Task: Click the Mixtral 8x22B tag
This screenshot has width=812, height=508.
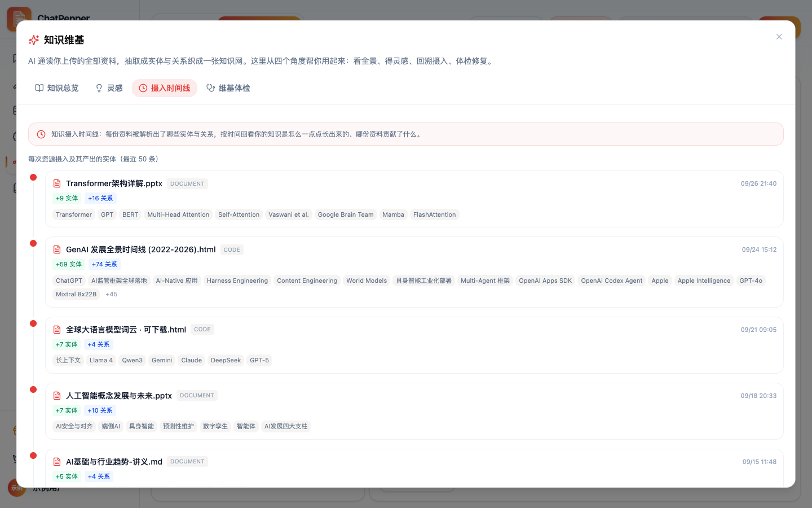Action: pos(76,294)
